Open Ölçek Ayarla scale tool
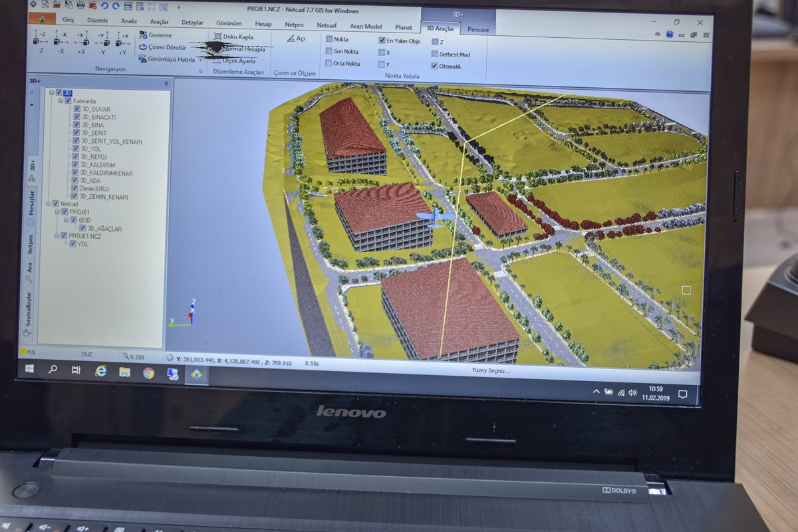 pos(233,61)
